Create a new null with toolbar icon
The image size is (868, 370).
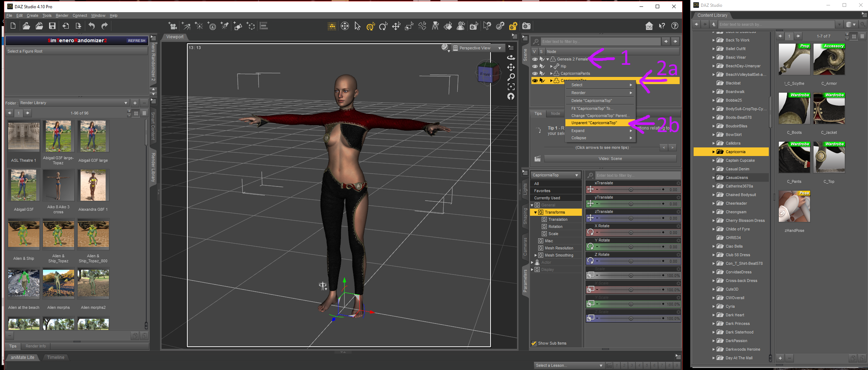251,26
